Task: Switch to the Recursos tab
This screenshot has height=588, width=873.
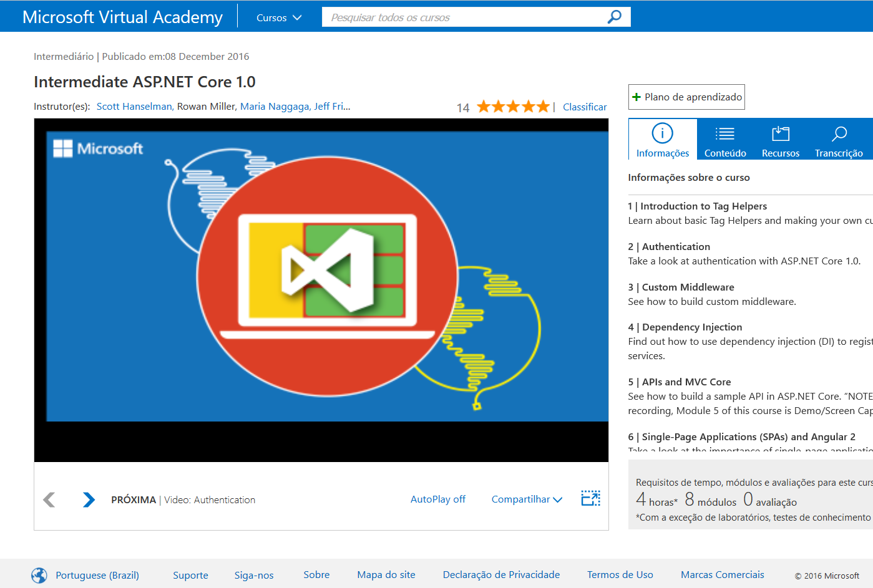Action: coord(781,140)
